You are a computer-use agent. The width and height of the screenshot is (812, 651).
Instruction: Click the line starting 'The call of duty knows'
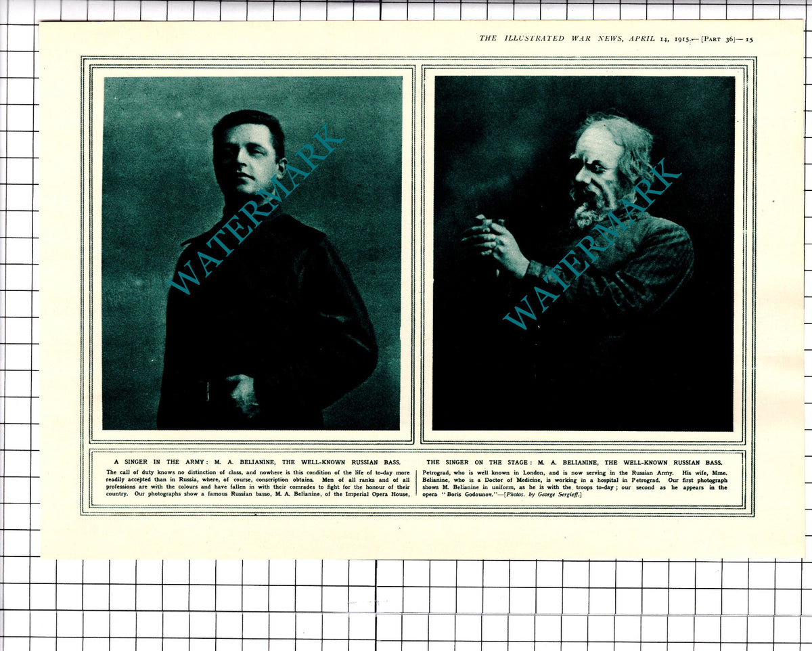[x=258, y=472]
